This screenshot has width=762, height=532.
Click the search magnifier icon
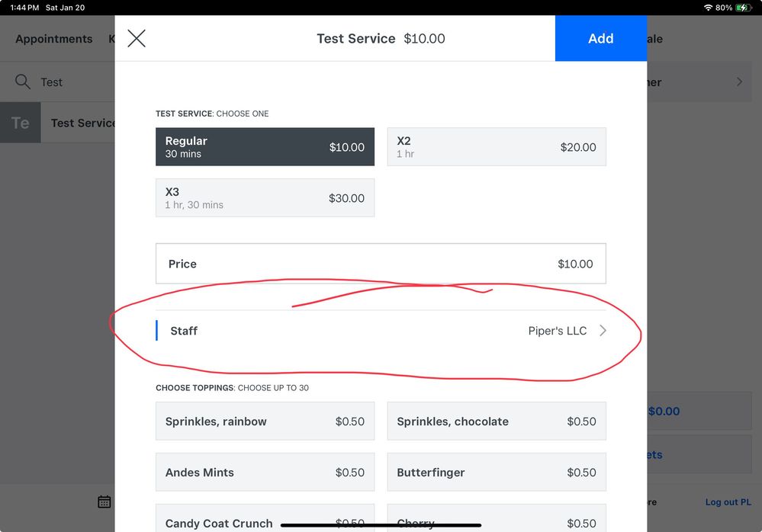(23, 82)
